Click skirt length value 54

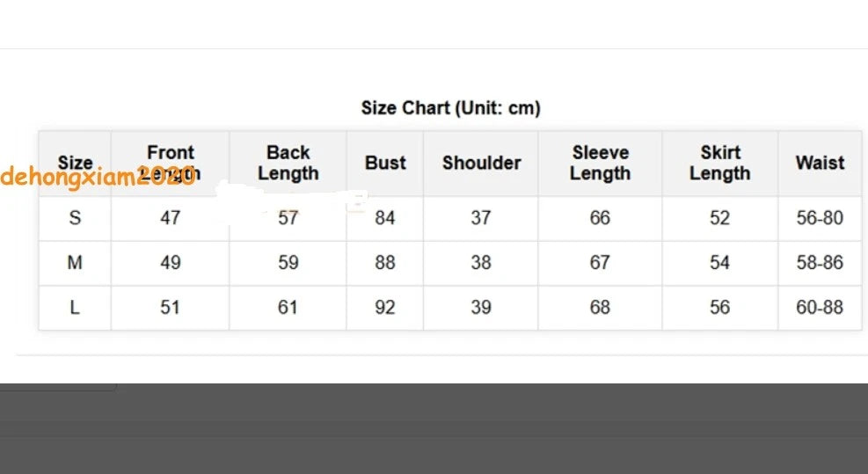pyautogui.click(x=719, y=262)
